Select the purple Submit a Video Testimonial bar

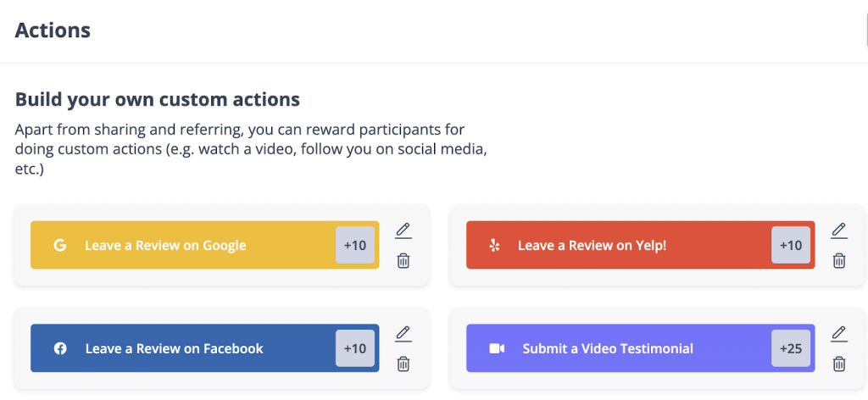click(641, 348)
